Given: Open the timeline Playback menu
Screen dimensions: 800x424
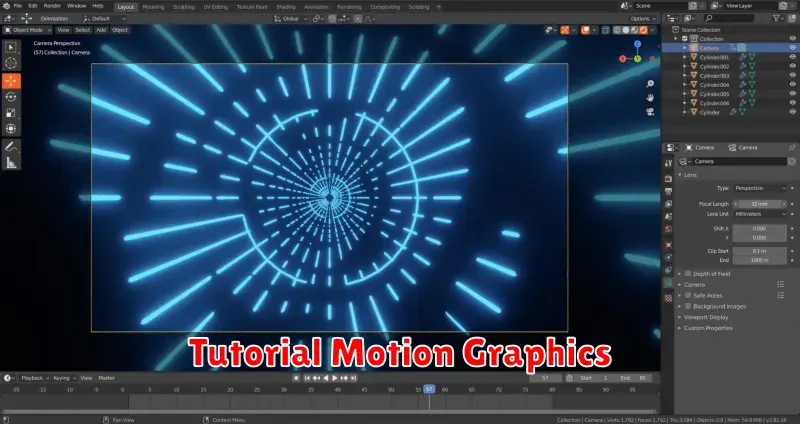Looking at the screenshot, I should tap(35, 378).
